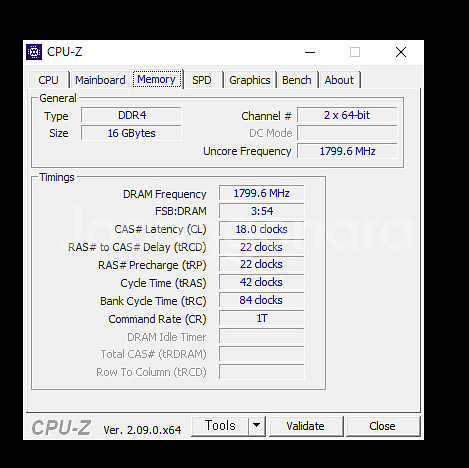Image resolution: width=469 pixels, height=468 pixels.
Task: Click the tRP 22 clocks value
Action: pyautogui.click(x=262, y=265)
